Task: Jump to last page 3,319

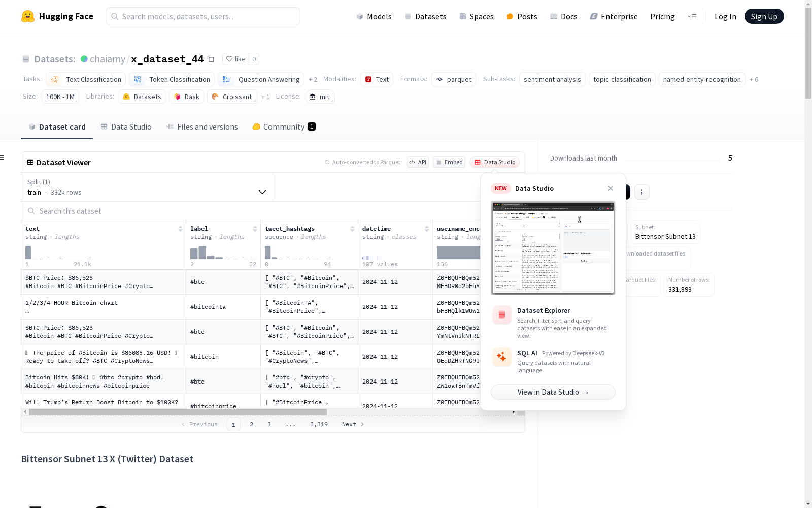Action: click(x=319, y=424)
